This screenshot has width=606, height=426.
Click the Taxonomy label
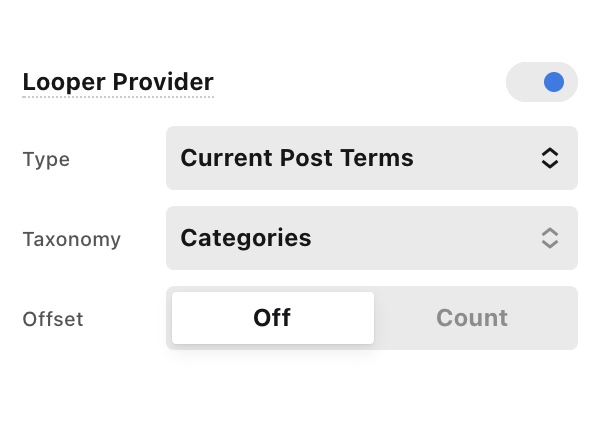coord(71,239)
